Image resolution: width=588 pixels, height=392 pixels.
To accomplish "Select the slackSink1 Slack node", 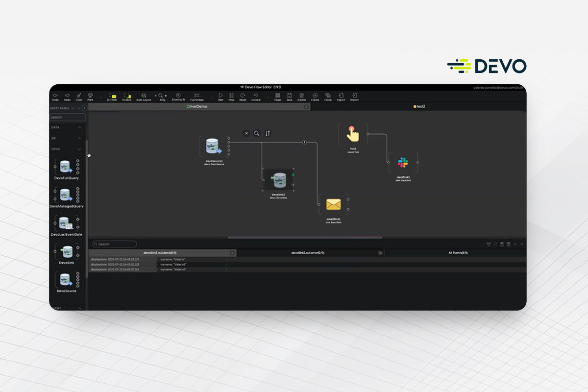I will pyautogui.click(x=403, y=163).
